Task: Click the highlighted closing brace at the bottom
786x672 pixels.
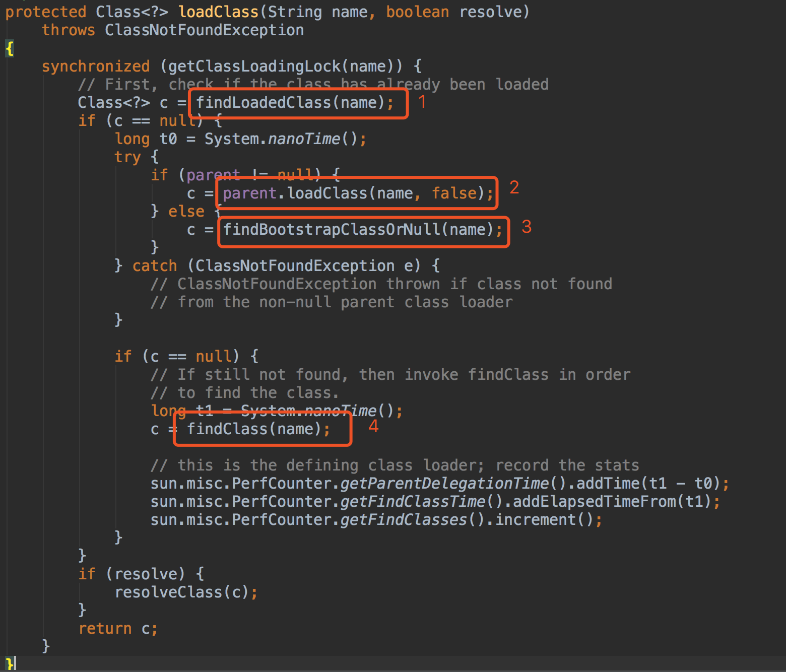Action: click(9, 664)
